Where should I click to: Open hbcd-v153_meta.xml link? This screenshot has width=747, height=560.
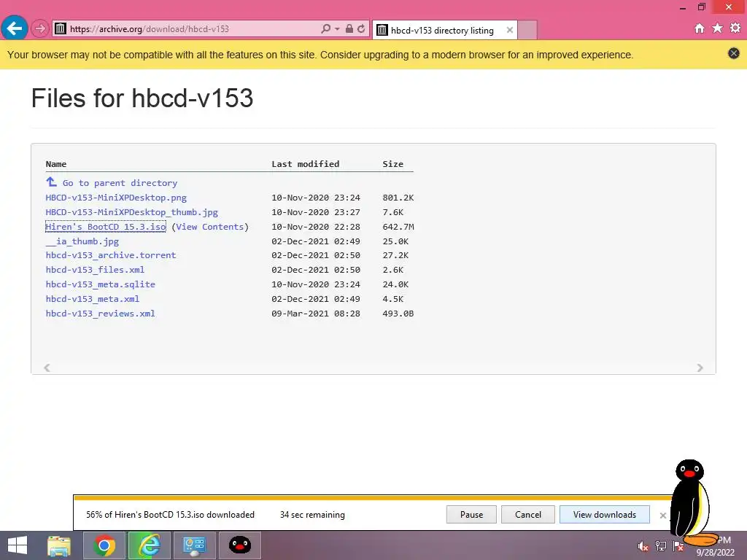coord(93,299)
